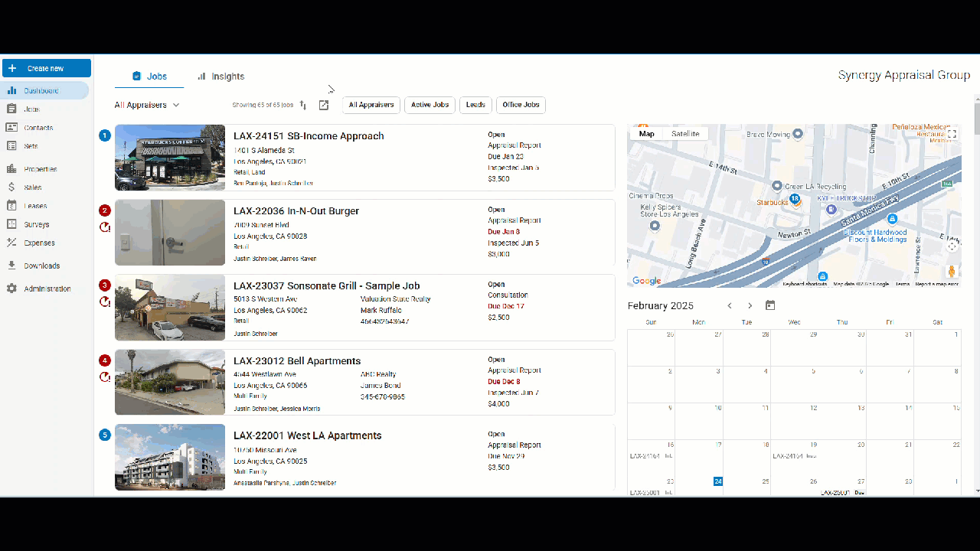Open job LAX-22036 In-N-Out Burger
980x551 pixels.
coord(296,211)
